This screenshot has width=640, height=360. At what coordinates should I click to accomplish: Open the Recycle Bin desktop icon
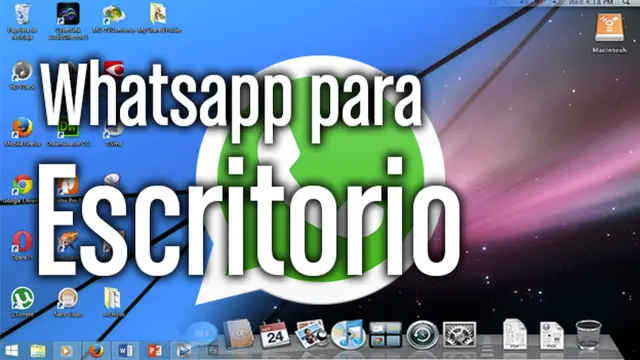22,15
